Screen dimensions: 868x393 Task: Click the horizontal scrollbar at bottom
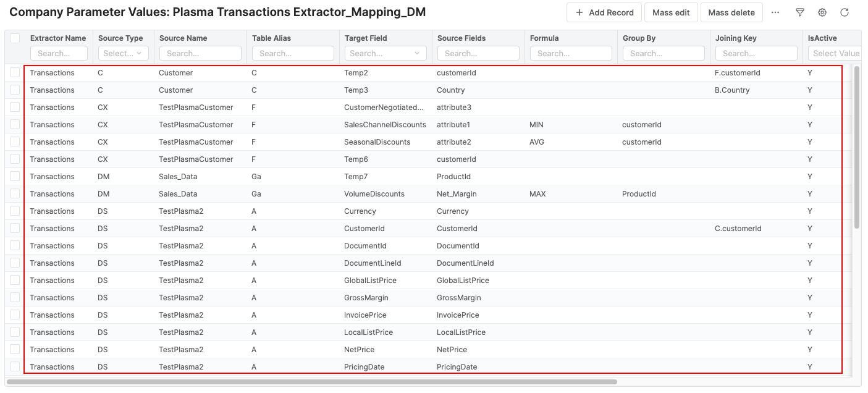pos(312,382)
